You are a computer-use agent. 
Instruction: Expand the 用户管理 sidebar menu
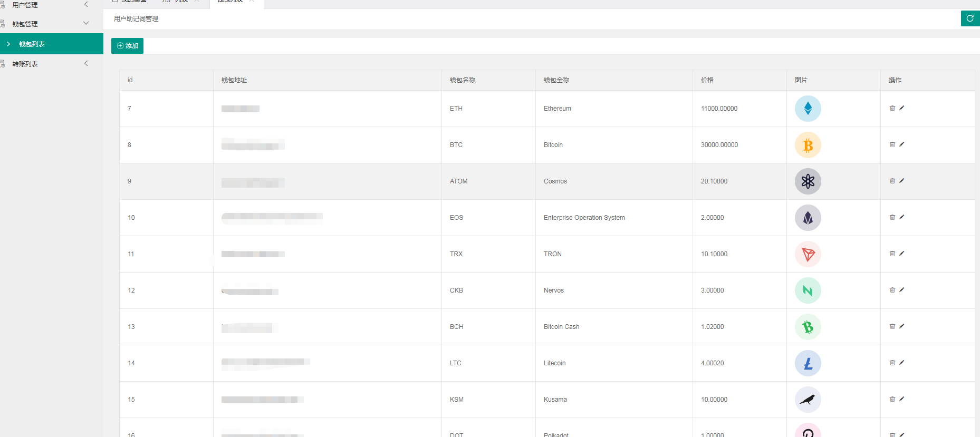click(25, 5)
